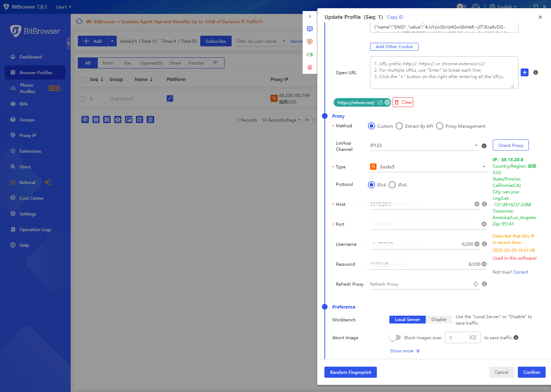The height and width of the screenshot is (392, 551).
Task: Show the info tooltip for Abort Image
Action: (x=516, y=337)
